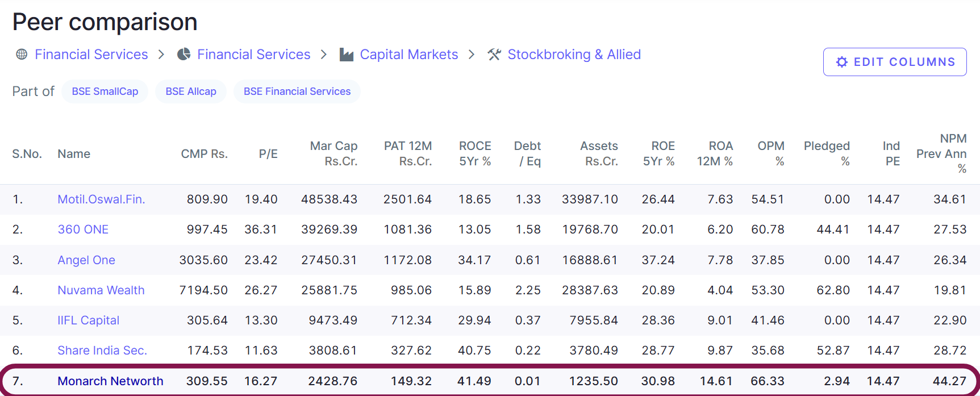The width and height of the screenshot is (980, 396).
Task: Click Nuvama Wealth debt/equity value 2.25
Action: (528, 290)
